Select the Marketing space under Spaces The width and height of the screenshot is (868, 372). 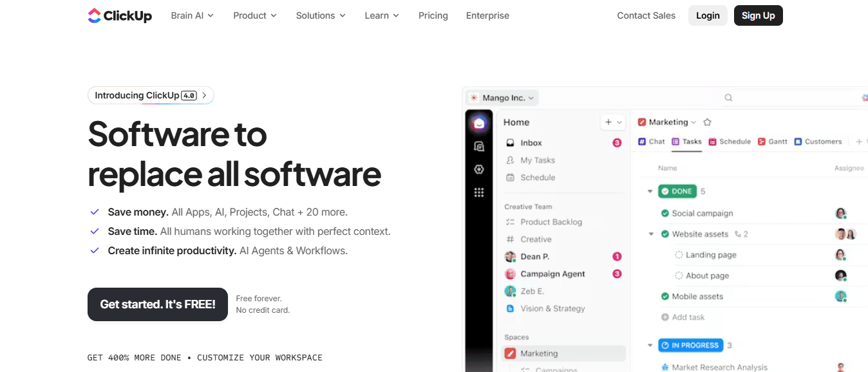click(x=563, y=353)
